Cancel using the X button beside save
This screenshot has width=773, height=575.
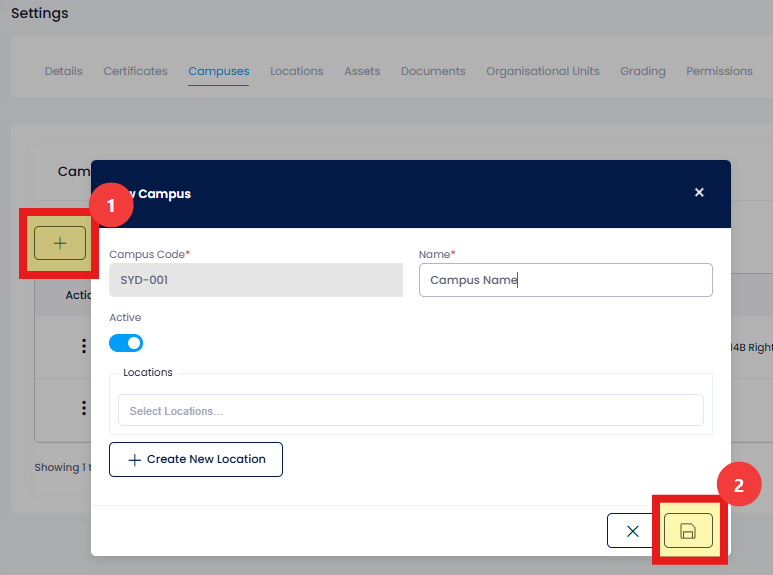tap(632, 531)
